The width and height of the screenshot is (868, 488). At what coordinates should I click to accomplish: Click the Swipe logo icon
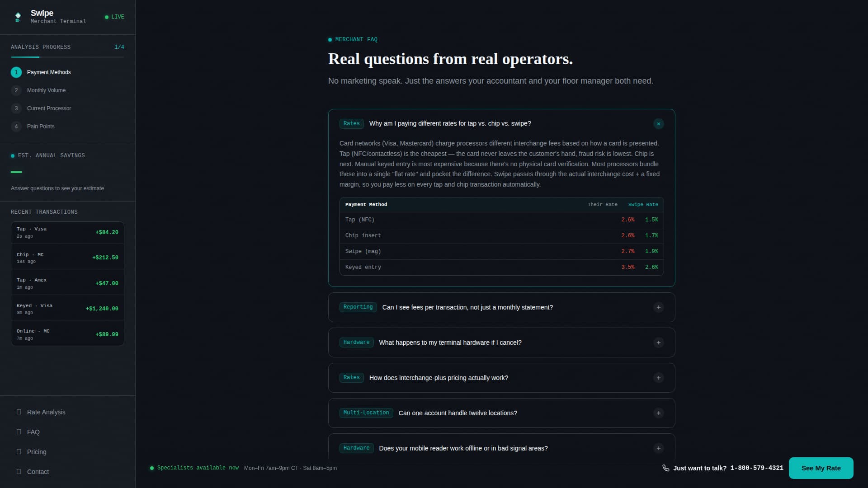coord(18,17)
